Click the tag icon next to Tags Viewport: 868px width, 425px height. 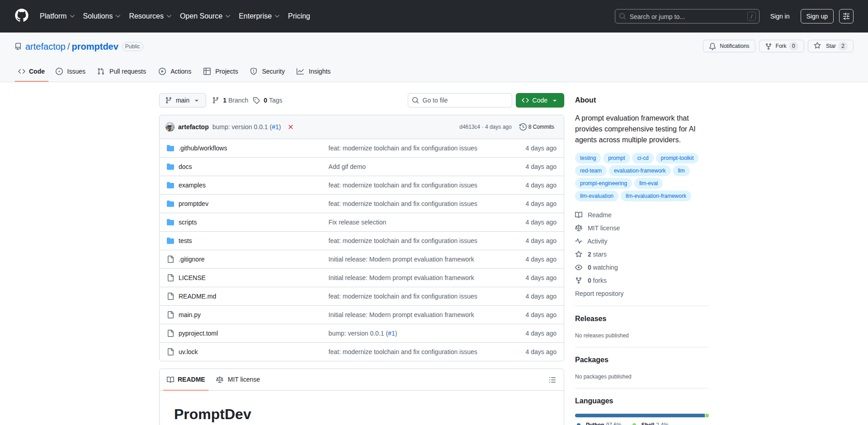(256, 100)
